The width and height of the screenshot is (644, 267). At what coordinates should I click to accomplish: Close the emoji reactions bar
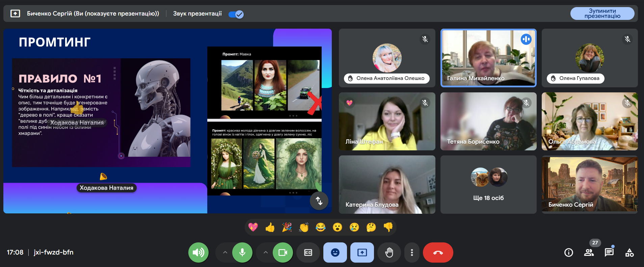(335, 253)
